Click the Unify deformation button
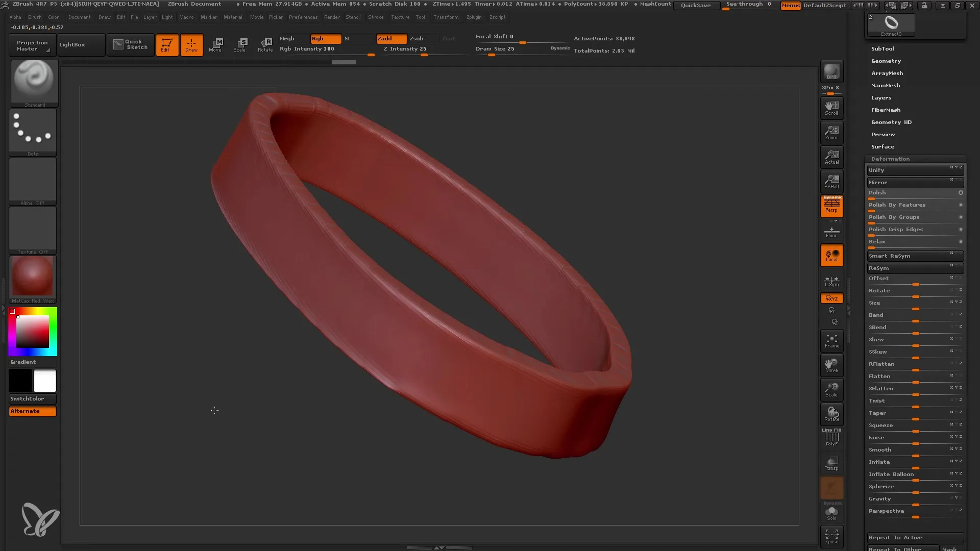The width and height of the screenshot is (980, 551). click(909, 170)
